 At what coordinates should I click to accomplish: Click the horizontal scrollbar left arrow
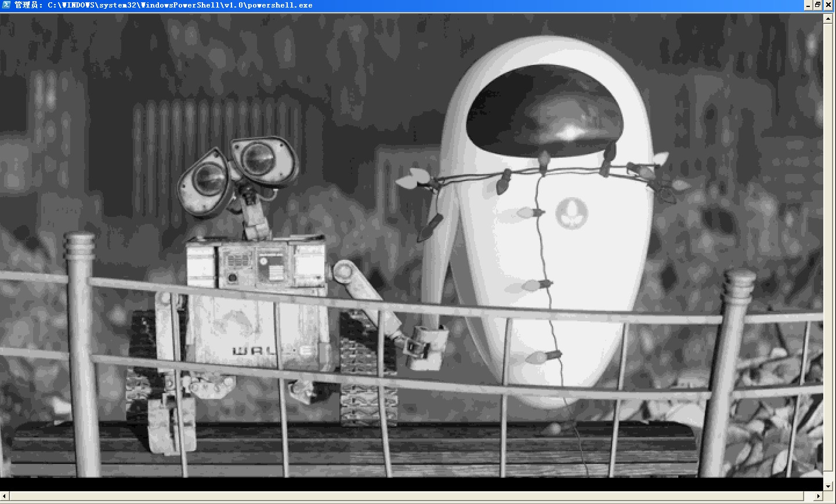tap(5, 496)
